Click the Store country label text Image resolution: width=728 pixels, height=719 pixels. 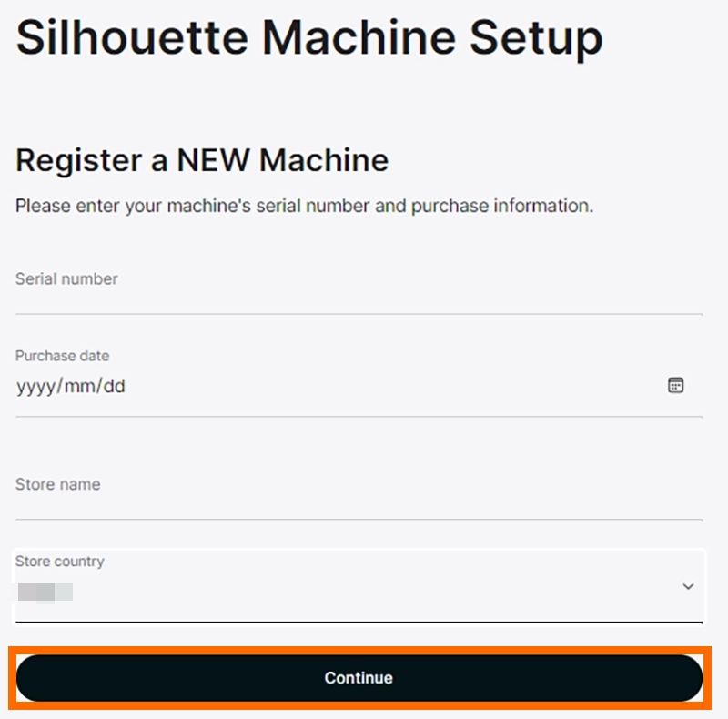click(59, 562)
